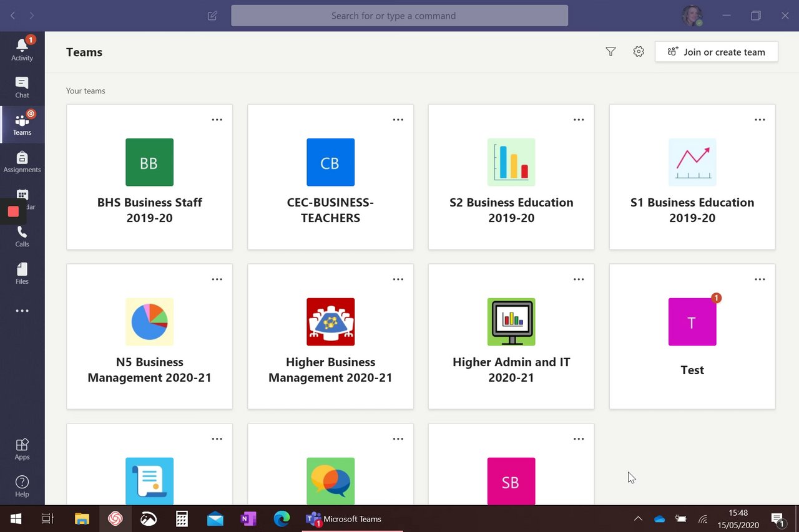The height and width of the screenshot is (532, 799).
Task: Open Calculator from the taskbar
Action: coord(182,519)
